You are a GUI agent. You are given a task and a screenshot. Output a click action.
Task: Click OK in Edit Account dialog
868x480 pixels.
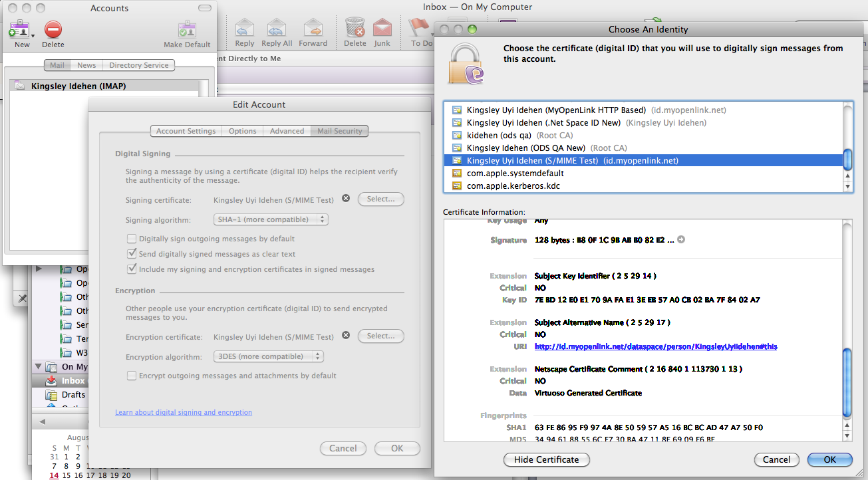click(x=397, y=448)
